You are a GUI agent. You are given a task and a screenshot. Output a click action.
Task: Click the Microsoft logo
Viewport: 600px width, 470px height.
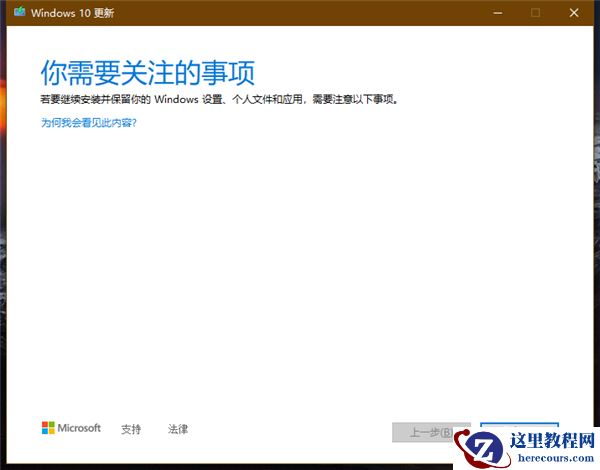(x=71, y=428)
